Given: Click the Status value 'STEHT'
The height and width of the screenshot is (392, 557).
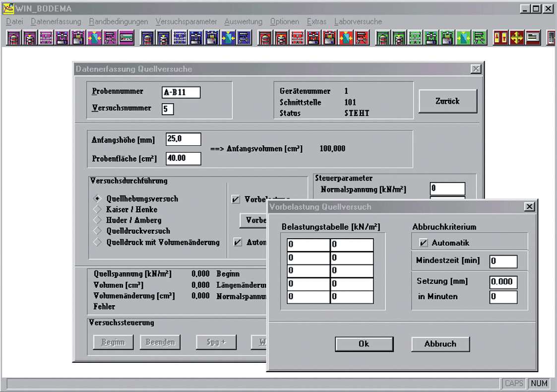Looking at the screenshot, I should pos(357,113).
